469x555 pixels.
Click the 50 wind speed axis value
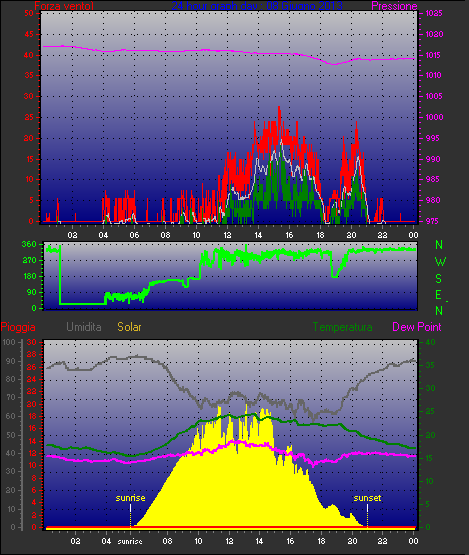tap(29, 13)
